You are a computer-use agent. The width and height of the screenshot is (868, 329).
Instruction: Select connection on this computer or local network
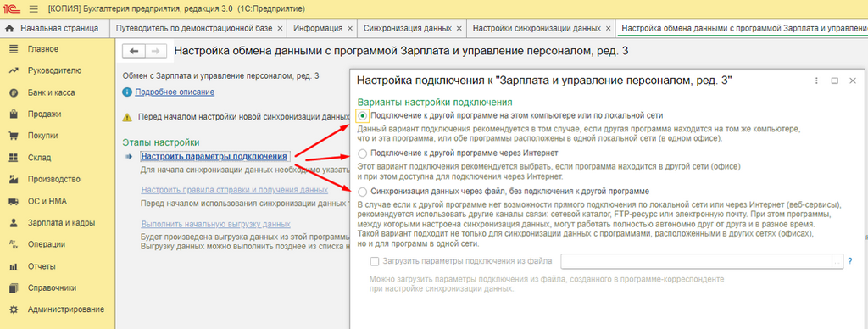(x=363, y=116)
